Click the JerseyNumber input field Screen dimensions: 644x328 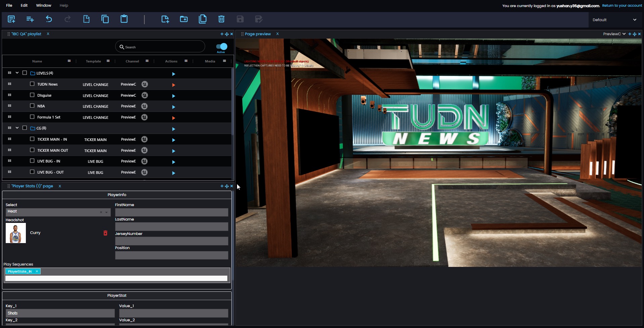[x=172, y=241]
